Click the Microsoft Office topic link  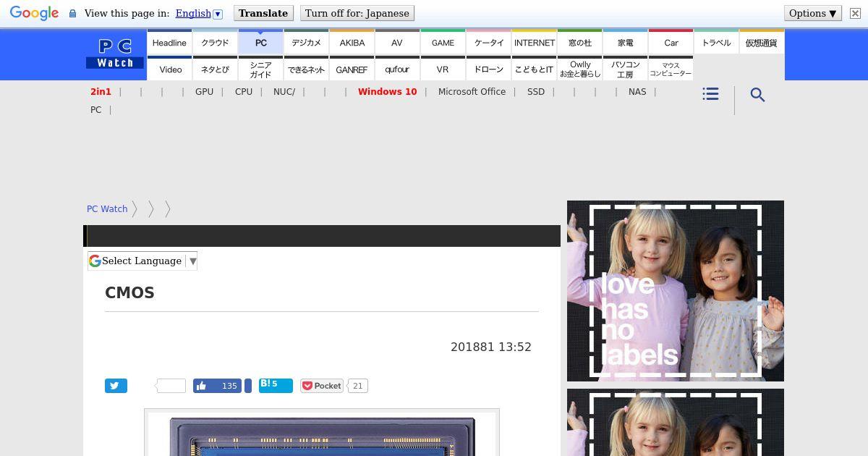472,92
